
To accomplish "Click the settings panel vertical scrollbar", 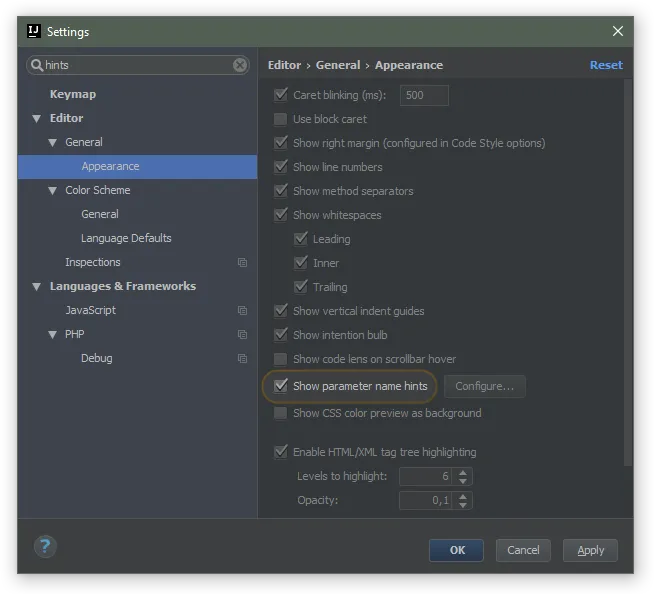I will tap(628, 272).
